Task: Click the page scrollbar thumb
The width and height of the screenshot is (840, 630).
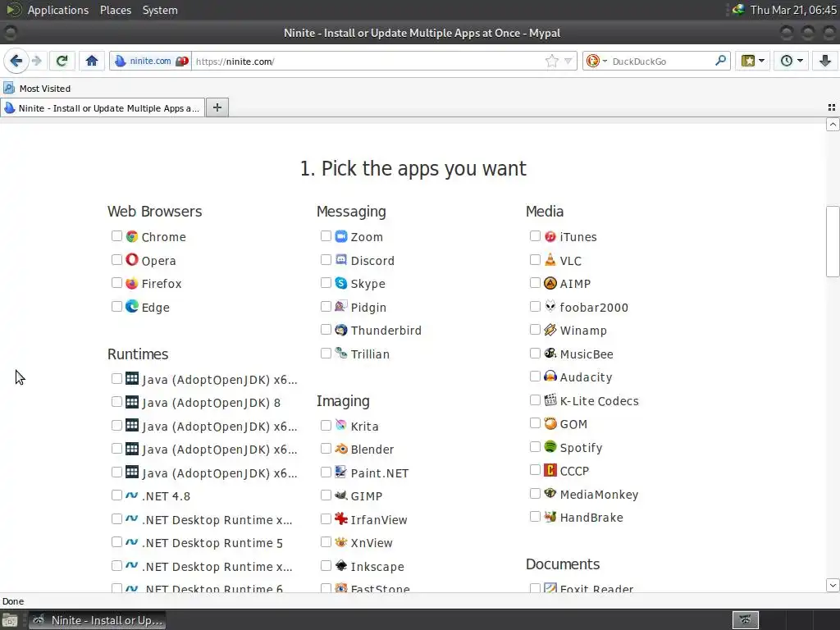Action: tap(833, 241)
